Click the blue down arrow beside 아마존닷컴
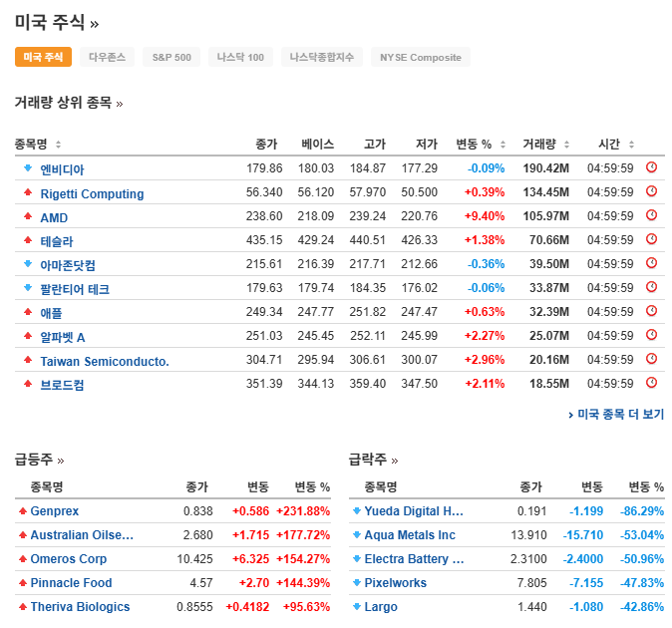The height and width of the screenshot is (628, 672). point(28,264)
